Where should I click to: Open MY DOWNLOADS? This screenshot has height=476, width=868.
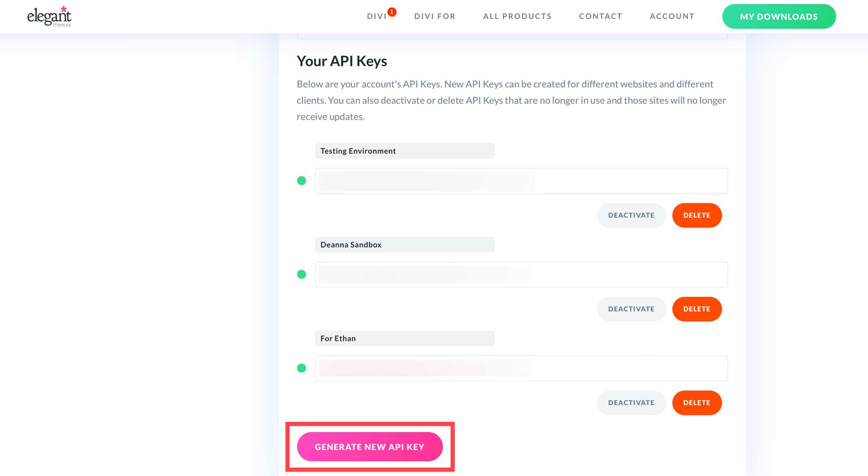coord(779,16)
